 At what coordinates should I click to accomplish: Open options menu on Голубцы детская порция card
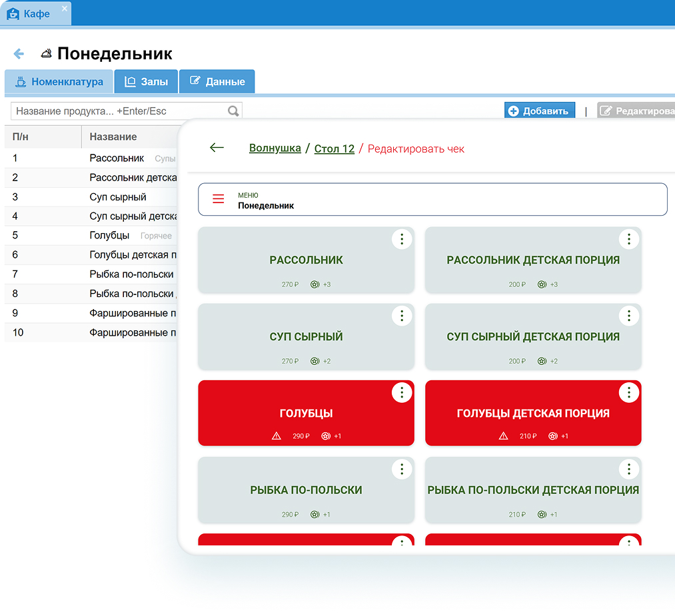(628, 392)
